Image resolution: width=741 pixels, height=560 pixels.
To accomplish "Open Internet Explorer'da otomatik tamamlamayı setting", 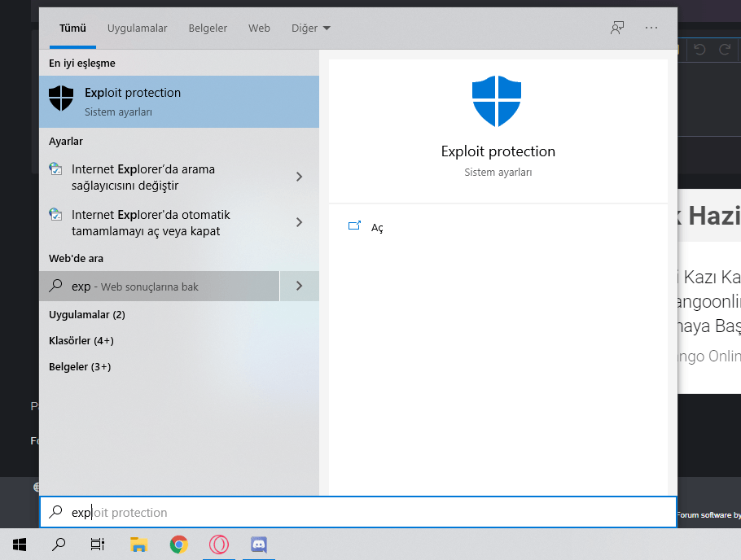I will [x=160, y=222].
